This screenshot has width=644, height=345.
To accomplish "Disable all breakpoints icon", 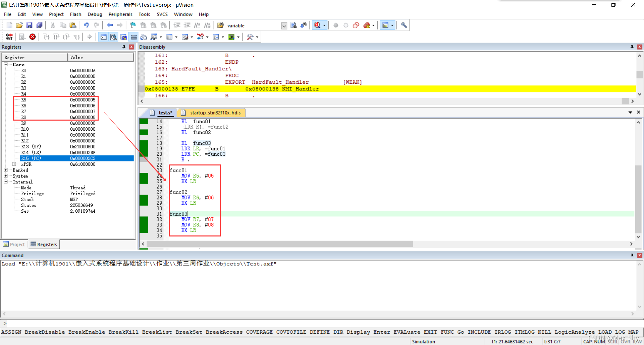I will point(356,25).
